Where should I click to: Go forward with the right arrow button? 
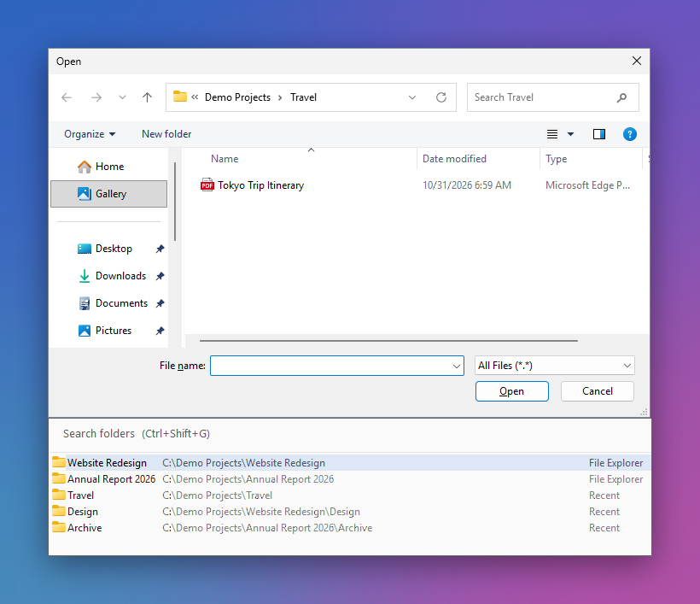pyautogui.click(x=96, y=97)
